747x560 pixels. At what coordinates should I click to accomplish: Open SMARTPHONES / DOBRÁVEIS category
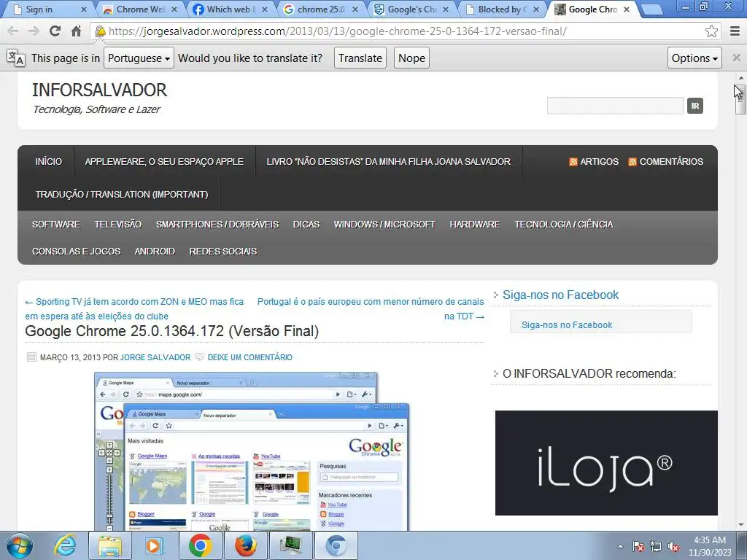tap(217, 225)
